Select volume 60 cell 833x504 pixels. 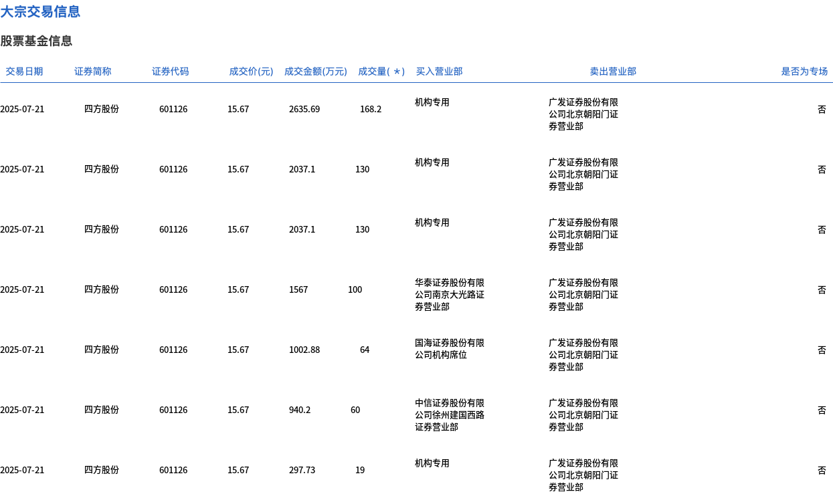[355, 410]
